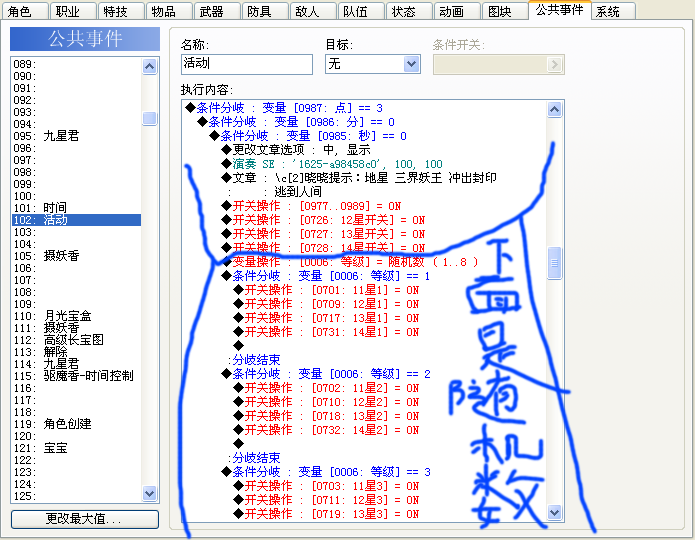695x540 pixels.
Task: Click the 更改最大值 button
Action: [x=85, y=519]
